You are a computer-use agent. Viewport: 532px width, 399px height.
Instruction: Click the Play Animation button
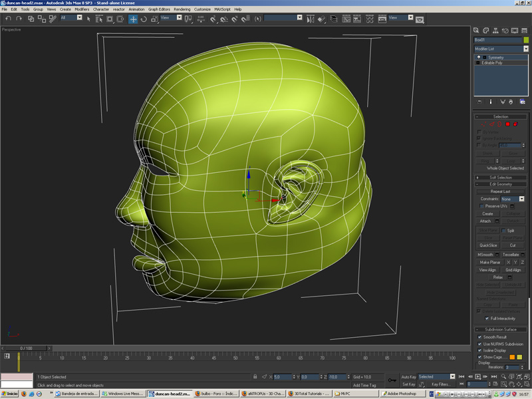pyautogui.click(x=477, y=376)
